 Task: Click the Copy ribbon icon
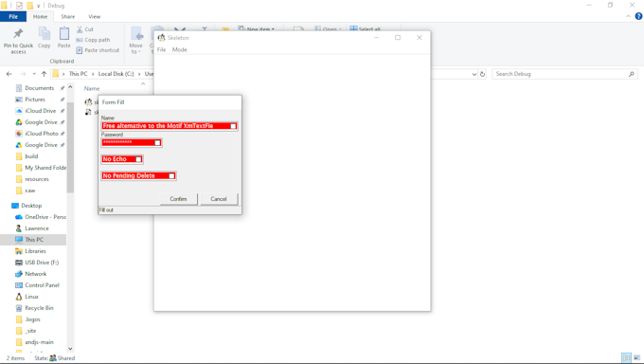[x=44, y=33]
